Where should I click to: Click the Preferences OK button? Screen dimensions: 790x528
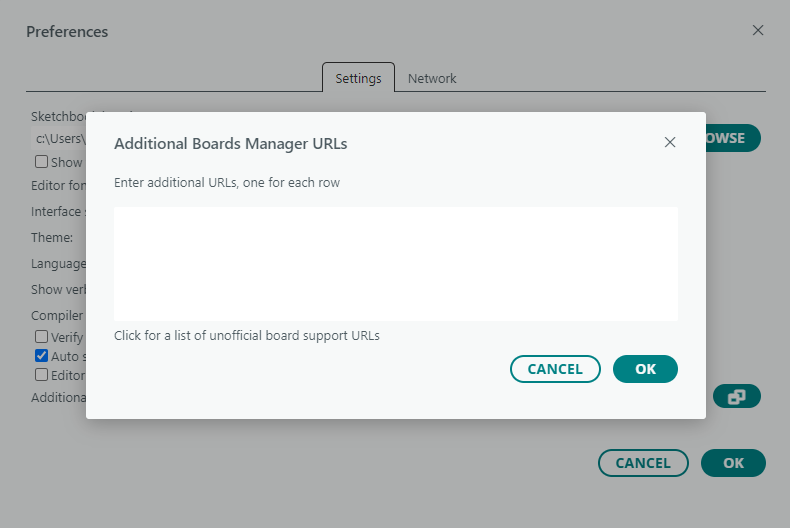tap(733, 463)
